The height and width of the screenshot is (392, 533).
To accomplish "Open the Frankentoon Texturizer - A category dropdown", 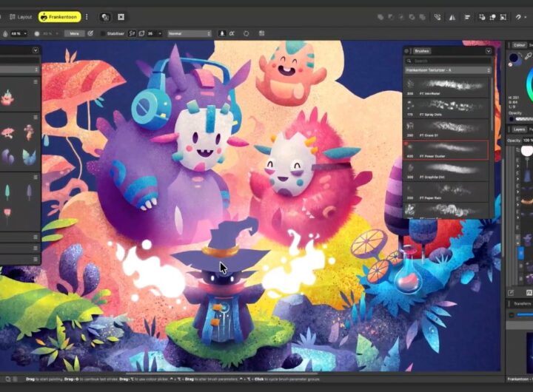I will [448, 70].
